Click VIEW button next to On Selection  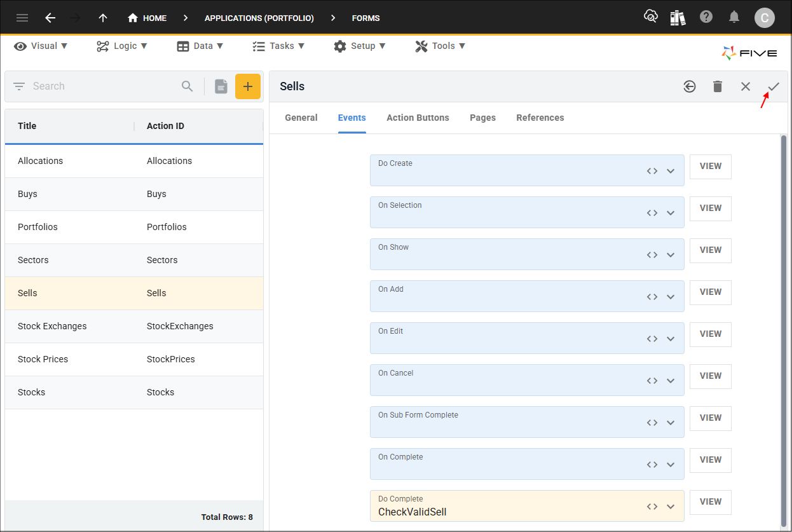[710, 208]
